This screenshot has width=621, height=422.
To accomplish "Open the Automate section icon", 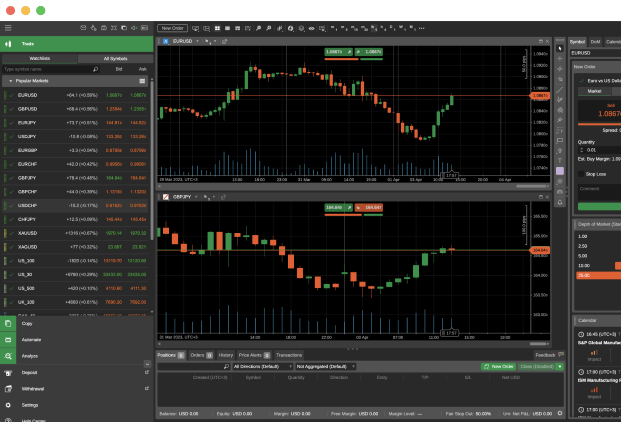I will tap(9, 340).
